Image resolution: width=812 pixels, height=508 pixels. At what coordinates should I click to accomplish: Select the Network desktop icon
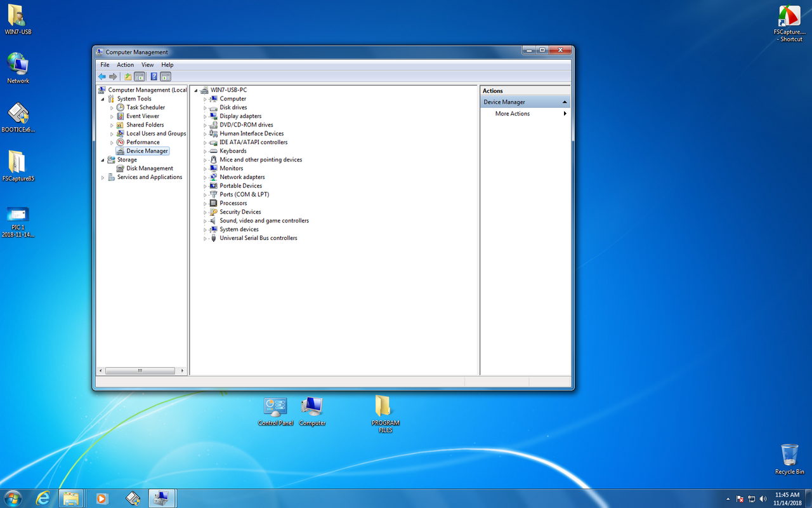pos(18,68)
